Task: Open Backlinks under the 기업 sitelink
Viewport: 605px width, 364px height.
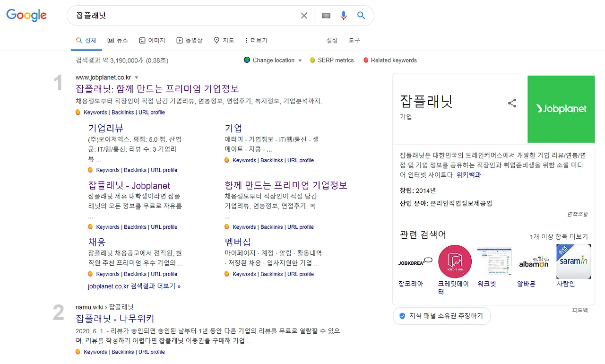Action: (x=272, y=160)
